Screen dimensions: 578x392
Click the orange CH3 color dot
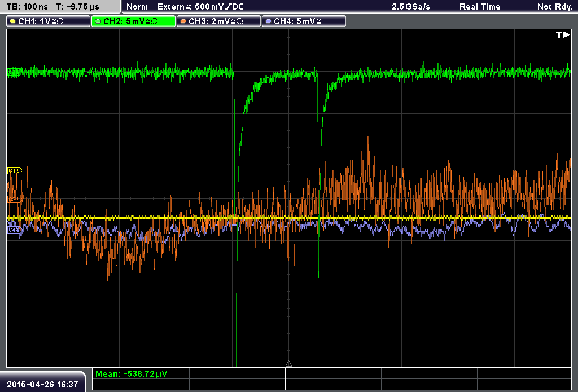coord(183,21)
